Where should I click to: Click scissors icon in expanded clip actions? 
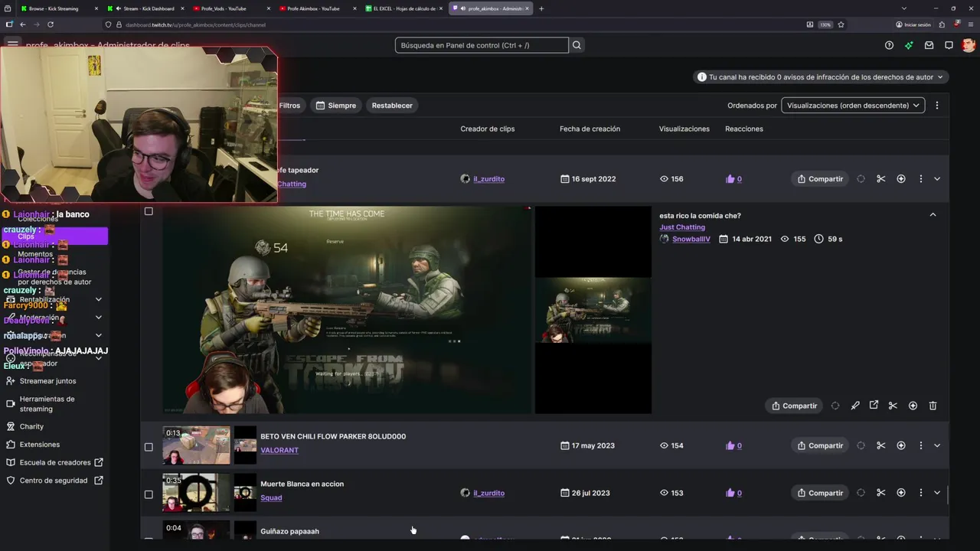893,406
